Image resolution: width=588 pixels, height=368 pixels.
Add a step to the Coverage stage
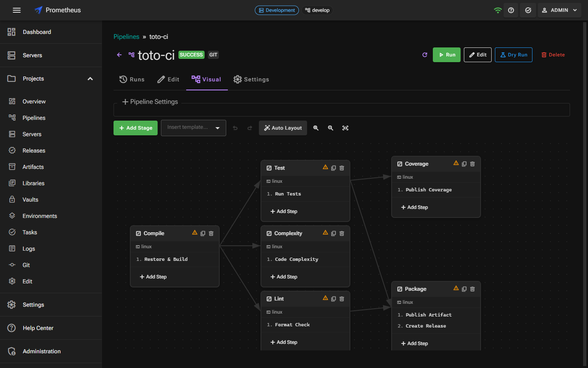click(x=414, y=207)
